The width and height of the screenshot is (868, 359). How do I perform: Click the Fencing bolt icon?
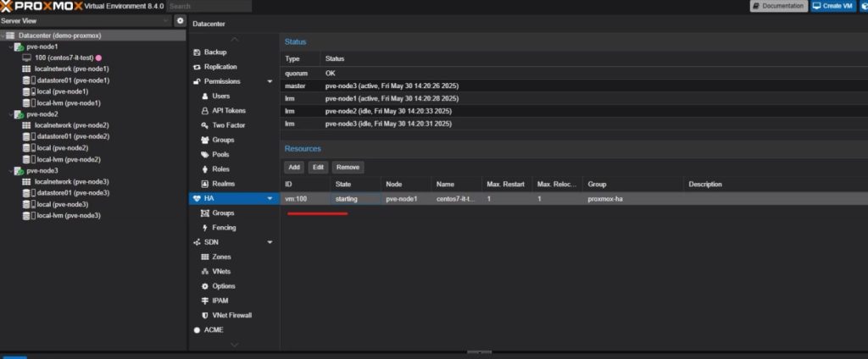coord(205,228)
